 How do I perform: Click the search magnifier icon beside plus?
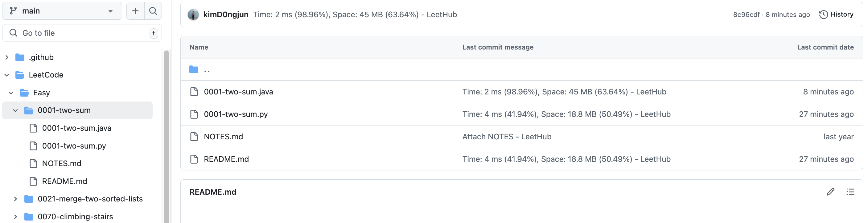click(x=153, y=11)
